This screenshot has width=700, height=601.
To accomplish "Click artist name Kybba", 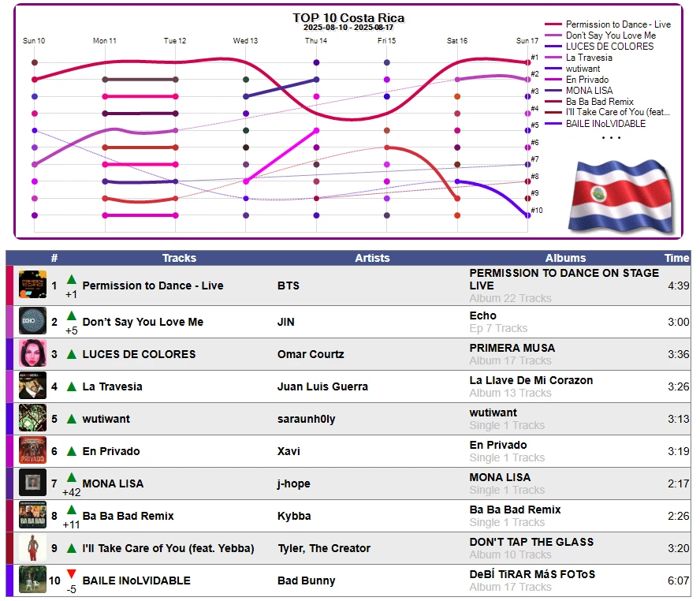I will [x=294, y=516].
